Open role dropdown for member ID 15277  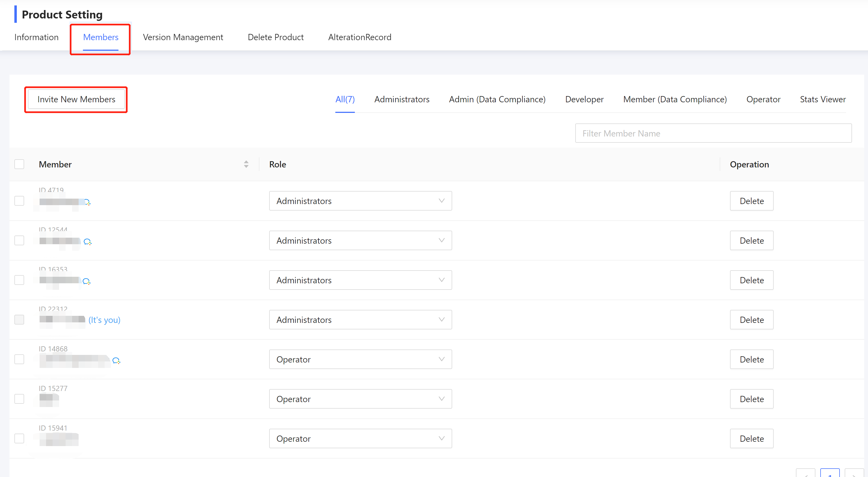(x=360, y=399)
